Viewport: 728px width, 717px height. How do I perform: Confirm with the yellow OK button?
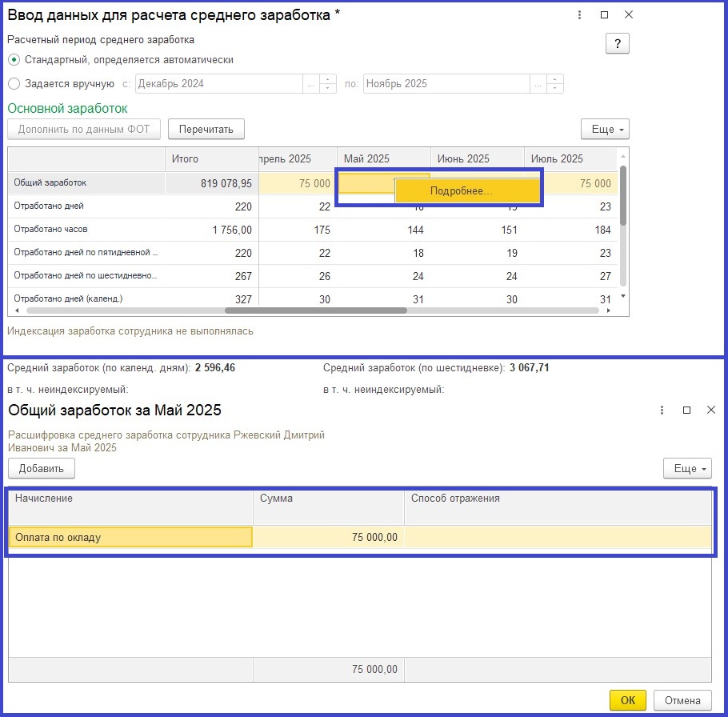(x=627, y=700)
